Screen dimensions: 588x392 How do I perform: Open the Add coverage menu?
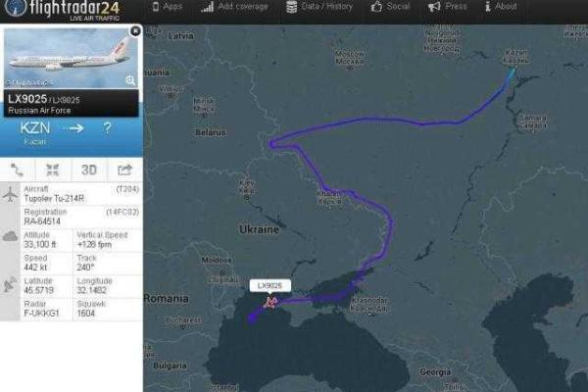[234, 7]
